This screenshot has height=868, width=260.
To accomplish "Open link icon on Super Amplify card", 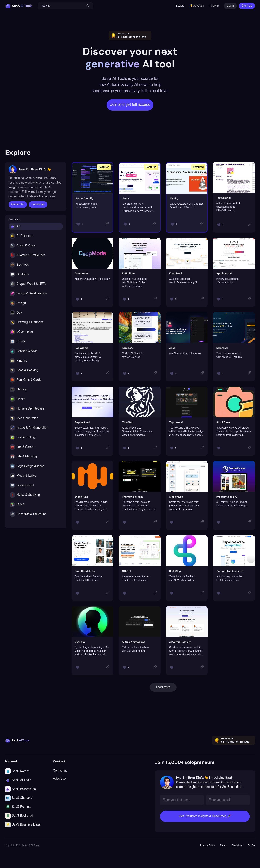I will pyautogui.click(x=107, y=223).
